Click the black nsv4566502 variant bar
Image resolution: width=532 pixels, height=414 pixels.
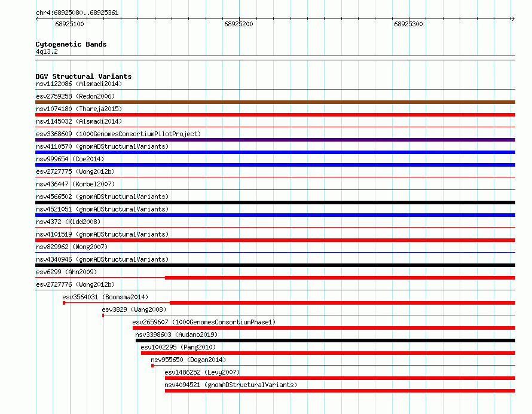click(275, 203)
